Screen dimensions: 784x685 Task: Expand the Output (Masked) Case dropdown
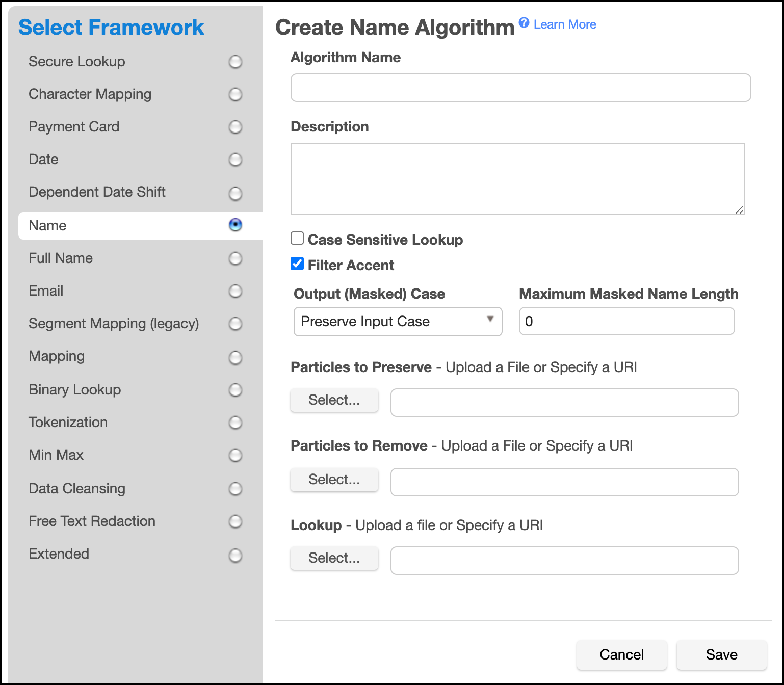[x=398, y=322]
